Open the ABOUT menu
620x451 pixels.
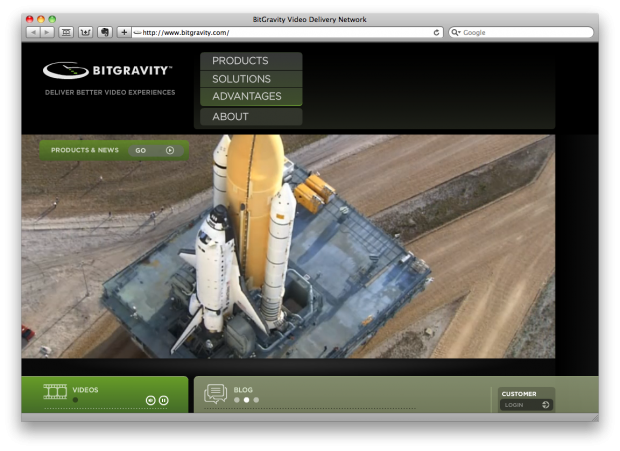click(251, 117)
